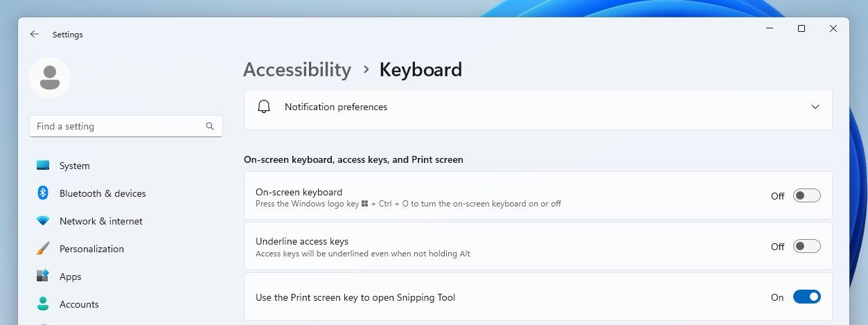Select Bluetooth & devices category

103,193
